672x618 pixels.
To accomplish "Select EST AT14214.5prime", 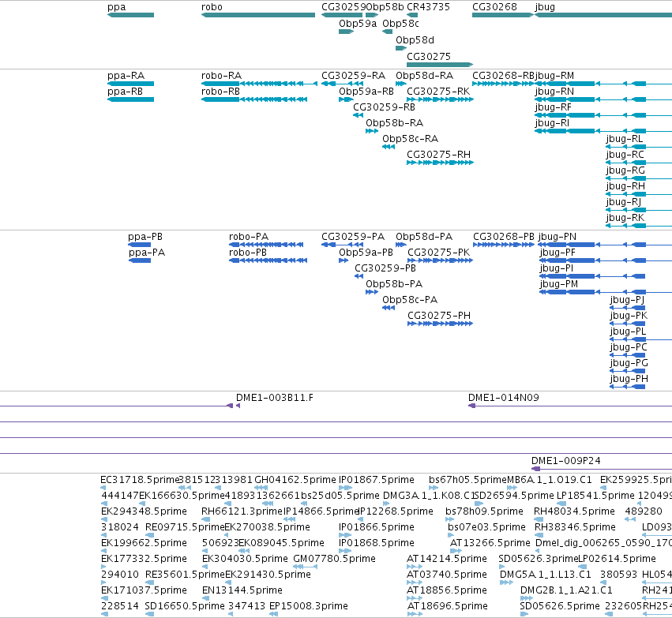I will (415, 567).
